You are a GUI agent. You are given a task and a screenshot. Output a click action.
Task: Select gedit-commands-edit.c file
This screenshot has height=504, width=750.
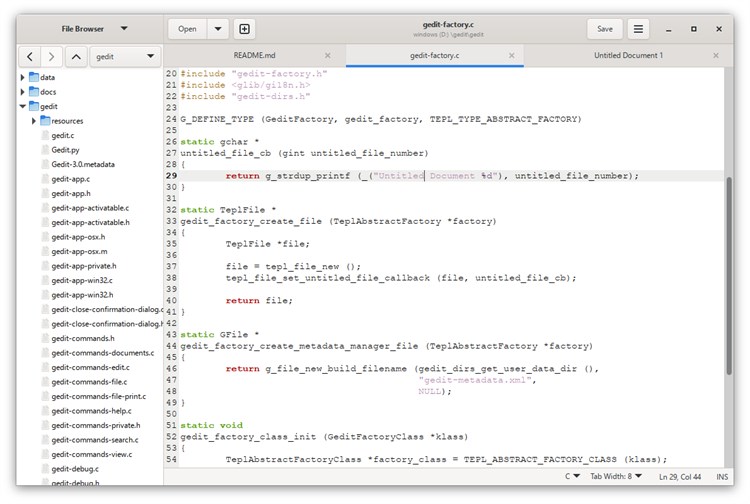pyautogui.click(x=90, y=367)
